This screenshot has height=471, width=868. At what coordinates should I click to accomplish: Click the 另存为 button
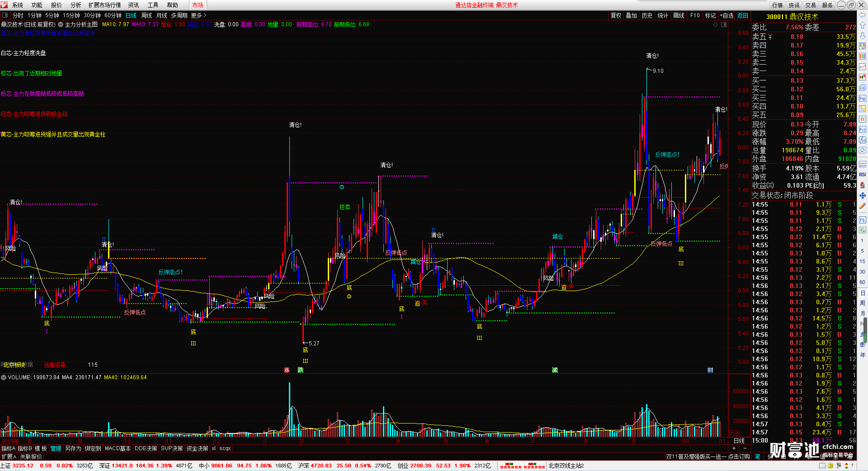click(x=73, y=448)
